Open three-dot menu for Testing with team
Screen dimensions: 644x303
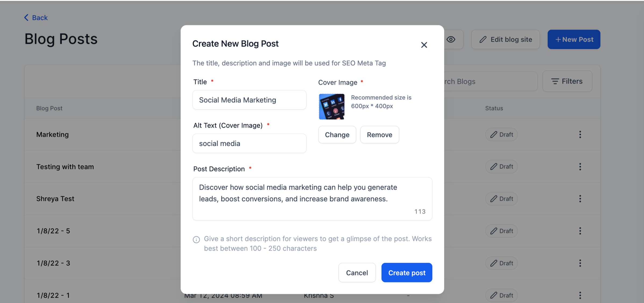click(580, 167)
